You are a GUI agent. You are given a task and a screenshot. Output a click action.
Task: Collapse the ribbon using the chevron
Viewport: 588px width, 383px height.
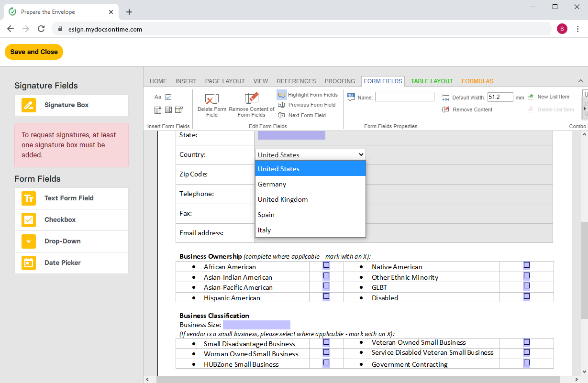[581, 81]
